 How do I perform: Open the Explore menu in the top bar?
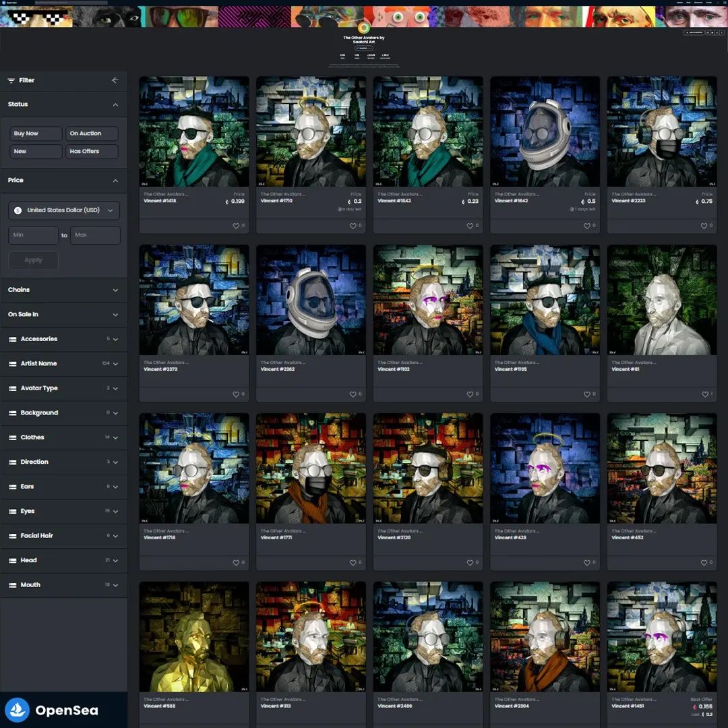tap(679, 2)
